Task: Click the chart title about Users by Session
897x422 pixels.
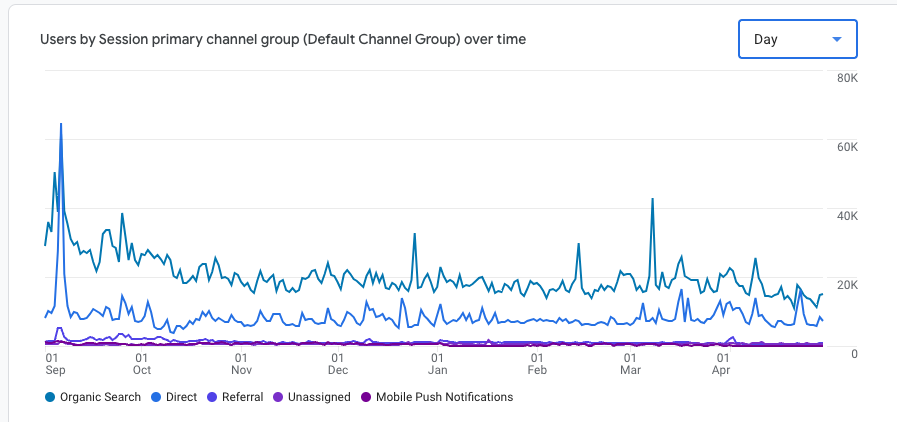Action: [x=283, y=40]
